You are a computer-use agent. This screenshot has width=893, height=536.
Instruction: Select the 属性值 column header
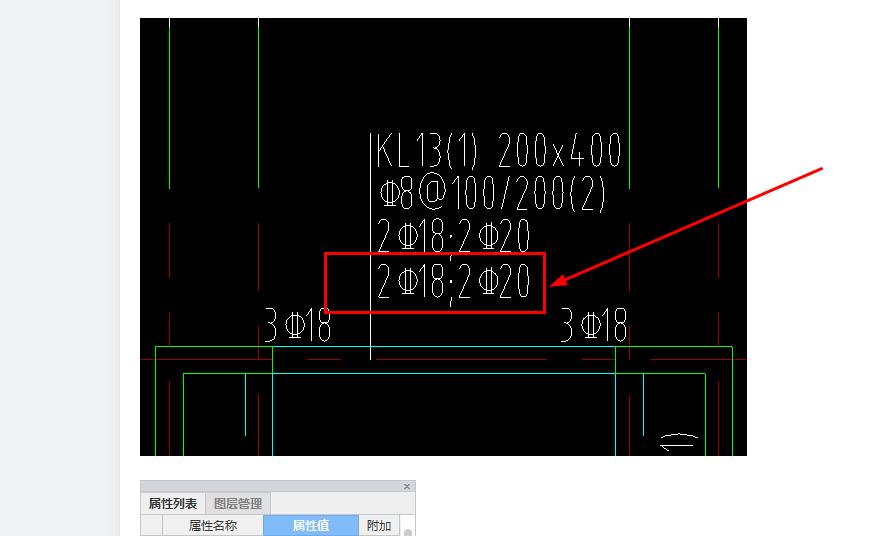[311, 525]
